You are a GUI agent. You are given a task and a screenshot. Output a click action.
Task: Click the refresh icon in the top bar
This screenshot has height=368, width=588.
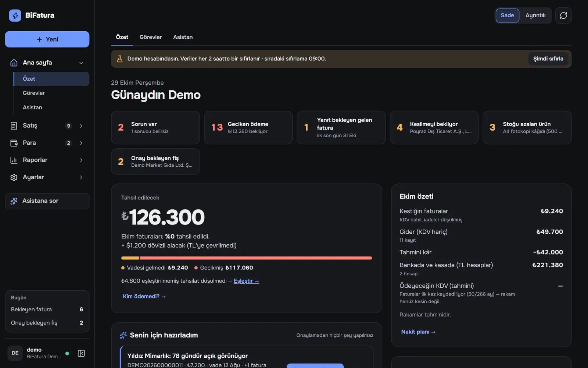click(x=563, y=15)
